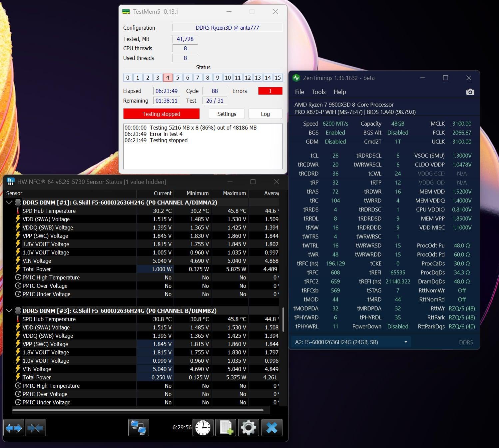Open the TestMem5 Log
499x448 pixels.
[x=265, y=114]
